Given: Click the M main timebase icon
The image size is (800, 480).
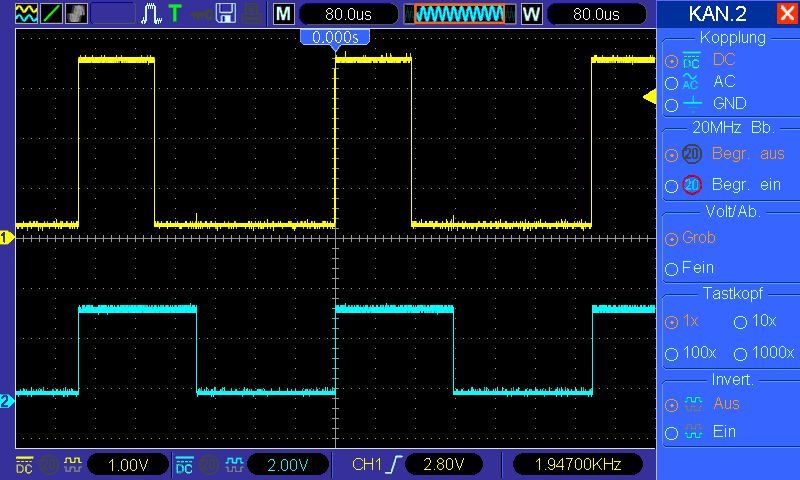Looking at the screenshot, I should 284,14.
